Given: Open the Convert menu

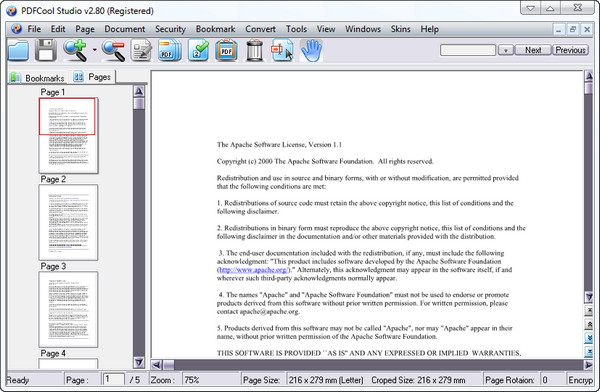Looking at the screenshot, I should pyautogui.click(x=260, y=29).
